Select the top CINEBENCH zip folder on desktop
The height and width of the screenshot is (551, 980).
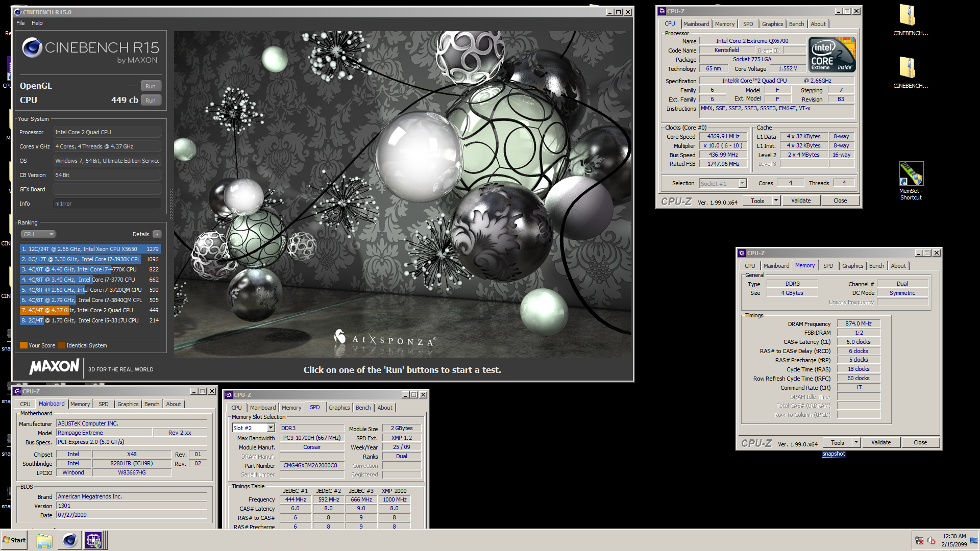pos(910,20)
